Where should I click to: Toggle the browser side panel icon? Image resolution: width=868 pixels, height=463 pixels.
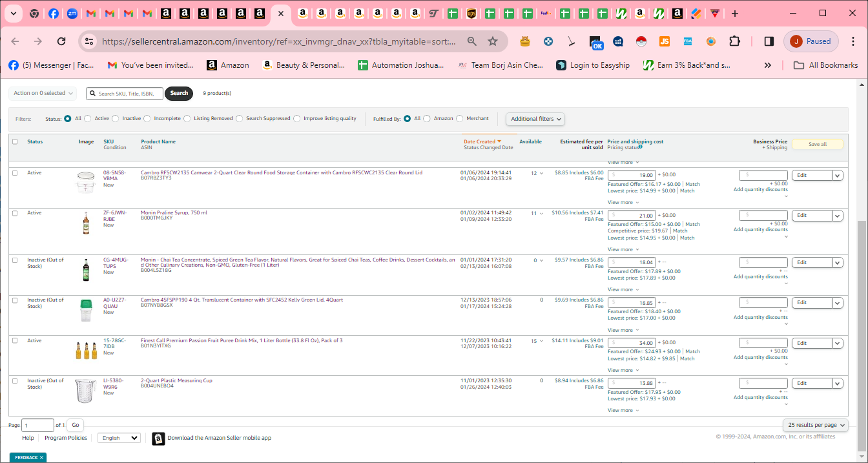pyautogui.click(x=769, y=41)
